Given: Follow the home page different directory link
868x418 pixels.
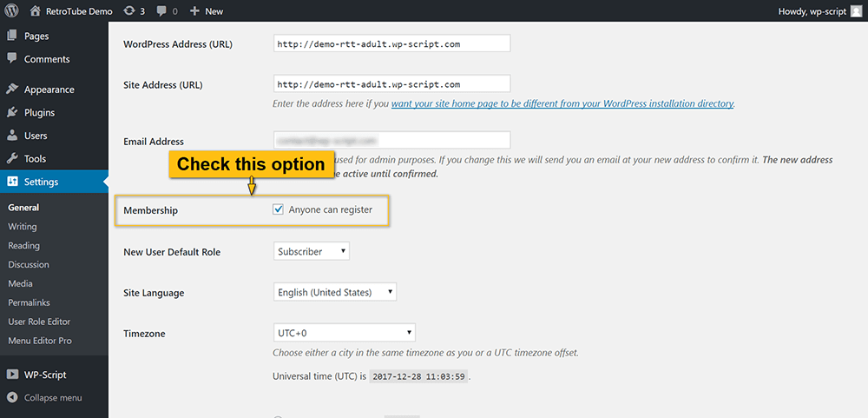Looking at the screenshot, I should (562, 103).
